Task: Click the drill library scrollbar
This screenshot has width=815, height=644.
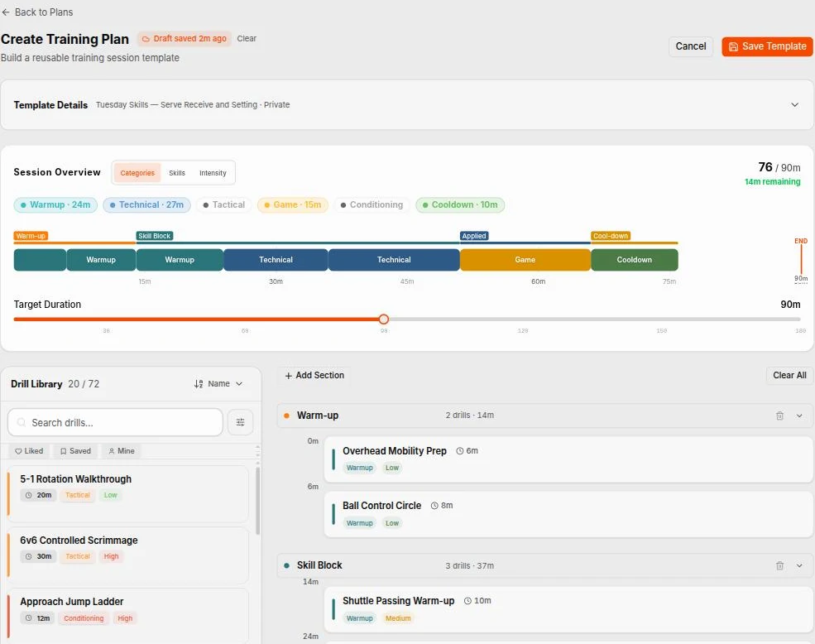Action: click(257, 499)
